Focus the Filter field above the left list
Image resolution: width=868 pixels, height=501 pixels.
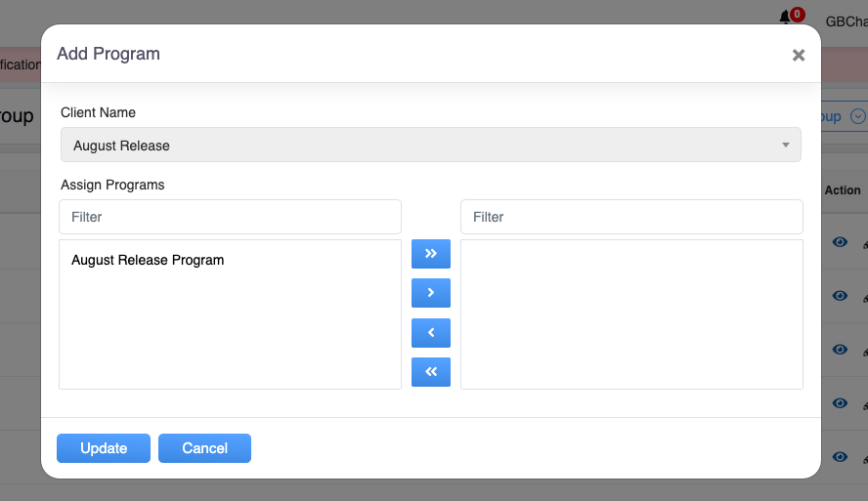pos(230,217)
